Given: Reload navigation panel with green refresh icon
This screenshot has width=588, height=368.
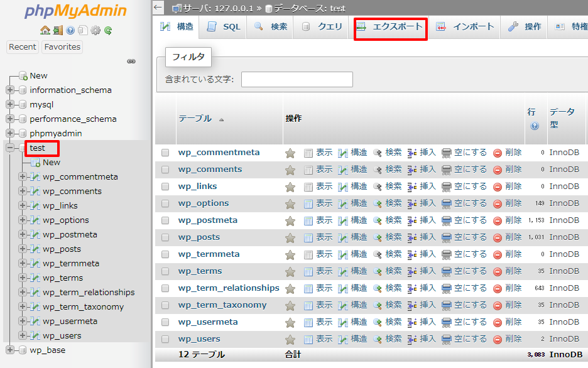Looking at the screenshot, I should [x=108, y=30].
